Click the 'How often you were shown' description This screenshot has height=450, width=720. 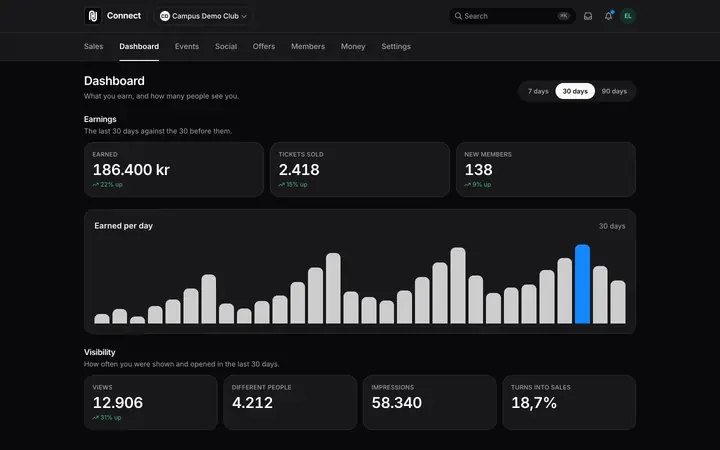181,364
